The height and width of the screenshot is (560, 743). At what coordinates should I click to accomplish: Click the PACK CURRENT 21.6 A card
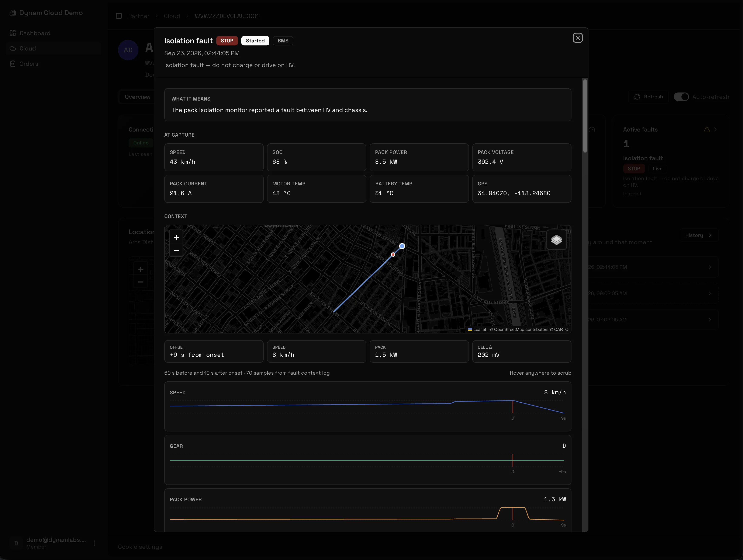(214, 189)
